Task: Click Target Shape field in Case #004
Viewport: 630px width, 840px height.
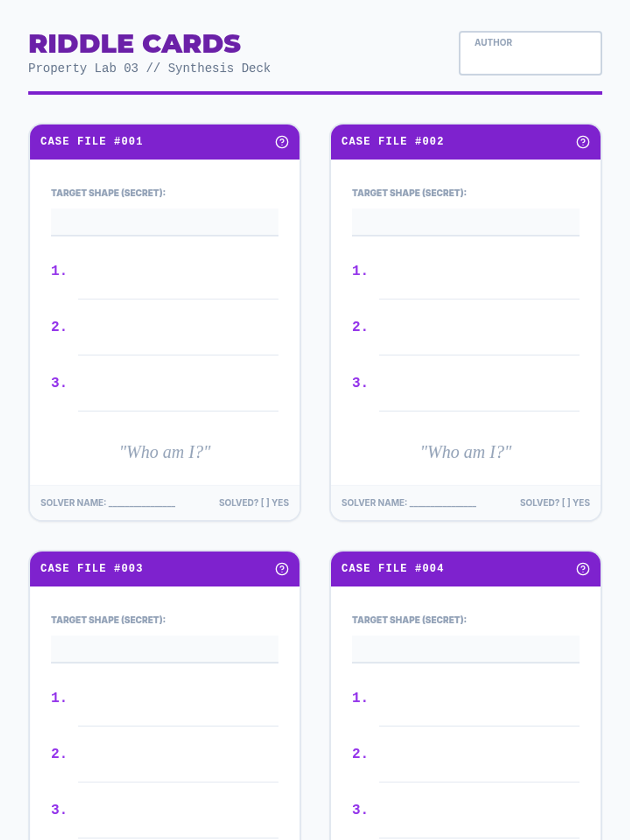Action: [x=465, y=649]
